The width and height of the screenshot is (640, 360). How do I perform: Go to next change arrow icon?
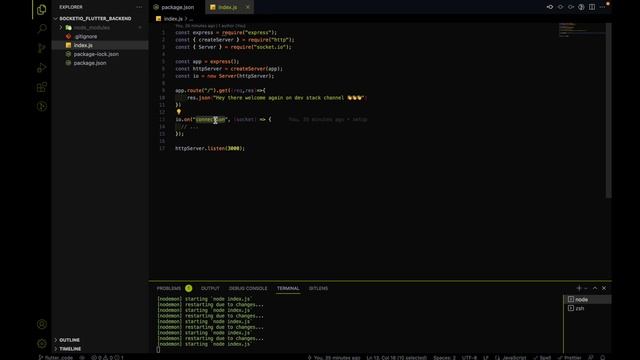pyautogui.click(x=571, y=7)
